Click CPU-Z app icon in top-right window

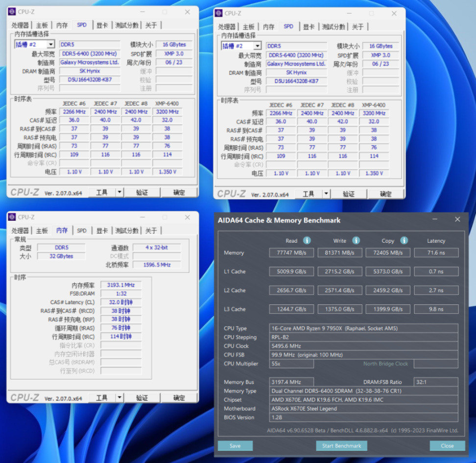pos(218,13)
